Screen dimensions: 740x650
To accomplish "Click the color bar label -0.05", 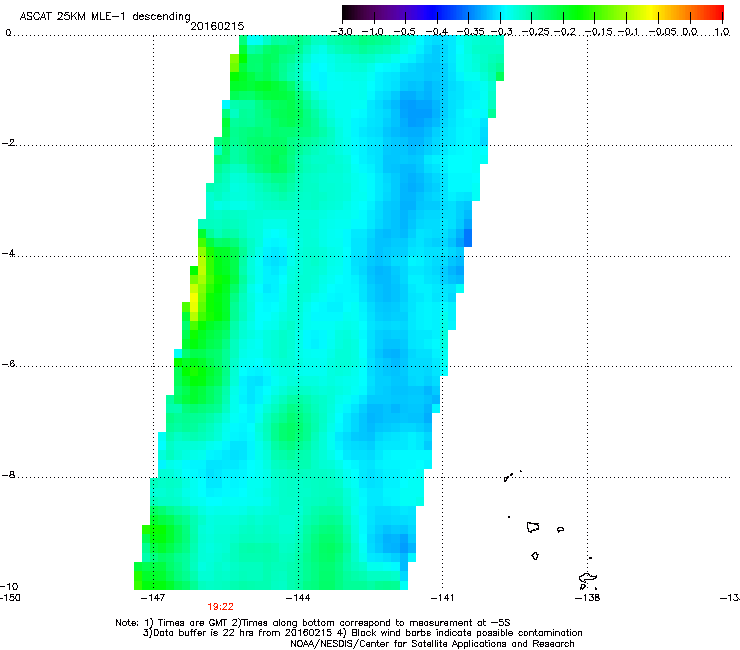I will pyautogui.click(x=663, y=32).
